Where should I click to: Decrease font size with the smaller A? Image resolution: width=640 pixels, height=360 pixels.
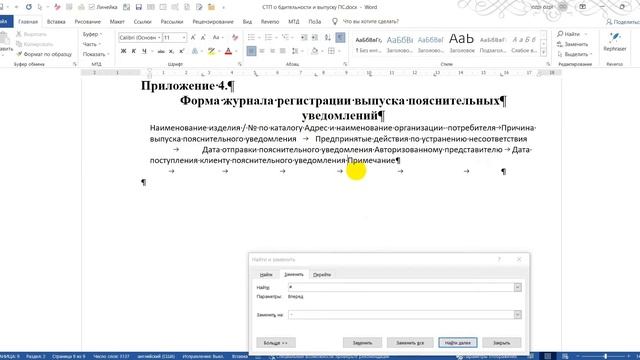tap(203, 38)
